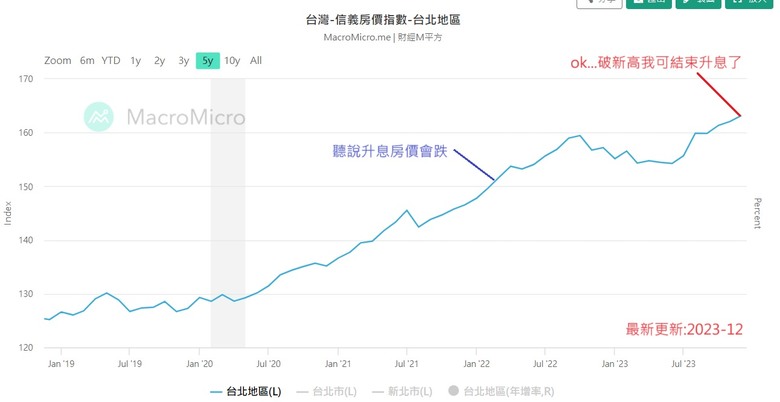Set chart zoom to 10y
Screen dimensions: 780x402
pos(232,61)
